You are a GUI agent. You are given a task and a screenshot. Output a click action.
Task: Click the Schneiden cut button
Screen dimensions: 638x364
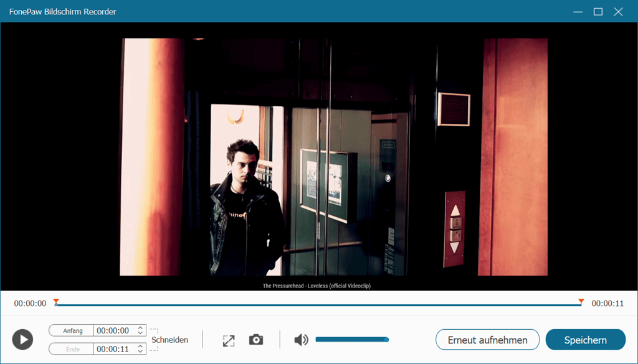(x=169, y=340)
